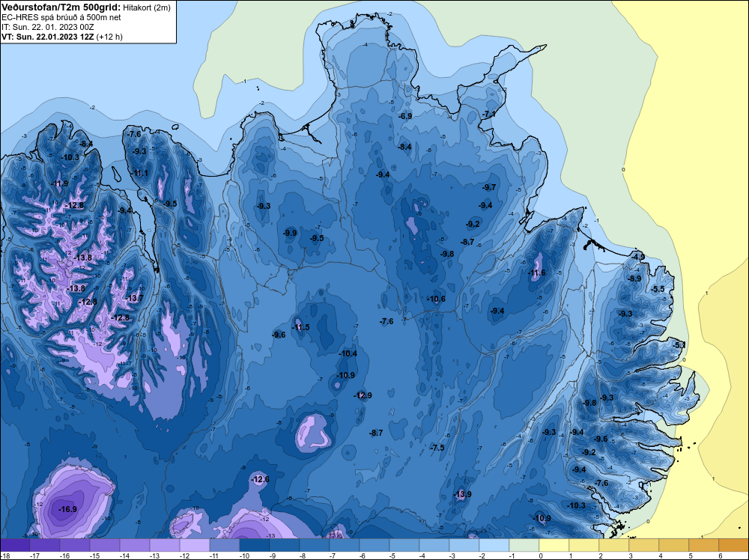Click the -7.5 temperature value on the map
Screen dimensions: 749x560
coord(437,448)
